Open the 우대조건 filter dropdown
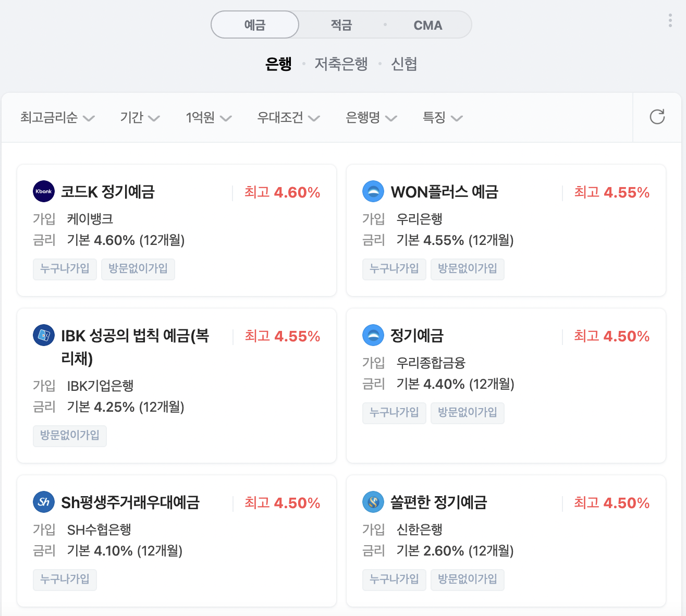 click(288, 117)
